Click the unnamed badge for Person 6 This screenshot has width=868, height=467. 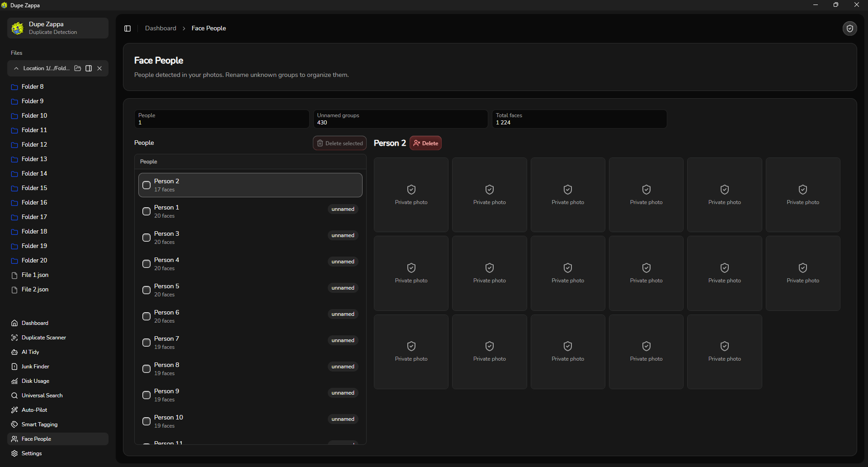tap(343, 314)
